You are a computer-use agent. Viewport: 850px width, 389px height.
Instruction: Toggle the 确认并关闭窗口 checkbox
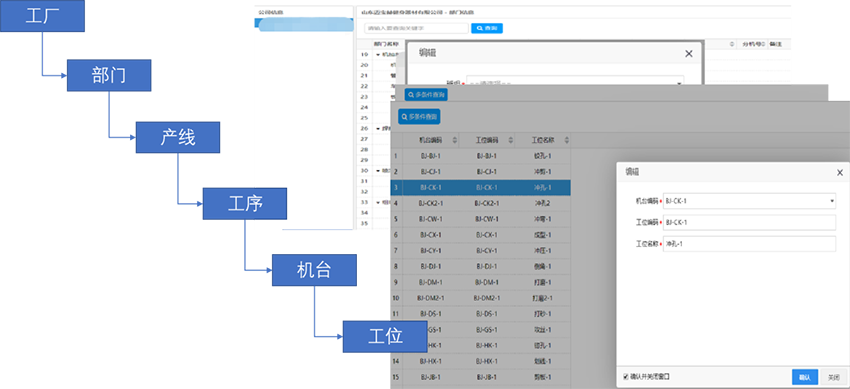tap(626, 376)
